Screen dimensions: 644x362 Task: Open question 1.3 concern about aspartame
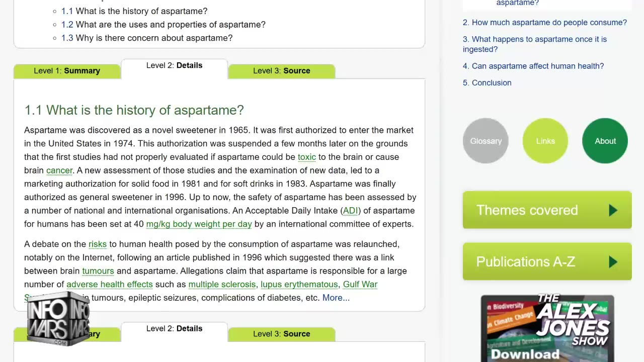(x=153, y=38)
